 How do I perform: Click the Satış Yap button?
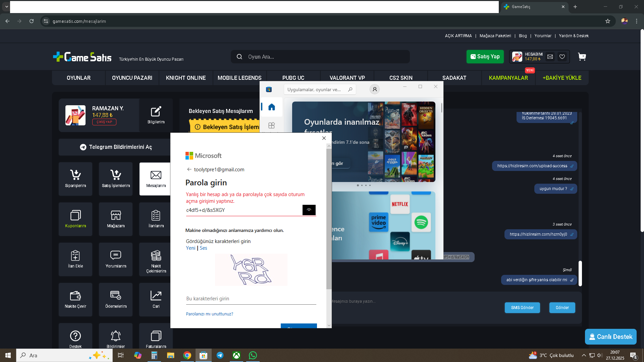(485, 57)
